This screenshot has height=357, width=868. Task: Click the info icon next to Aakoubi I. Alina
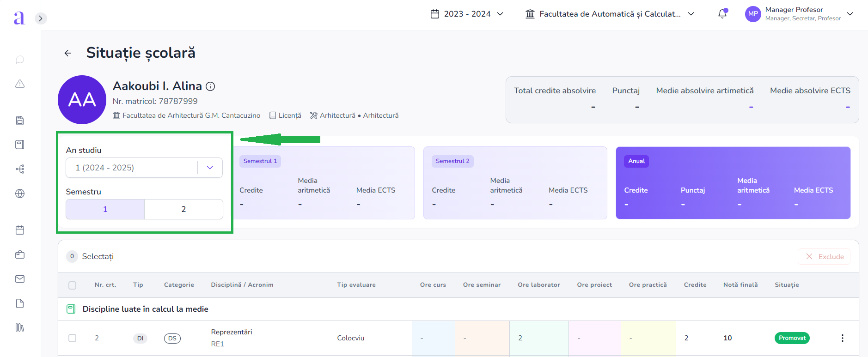click(210, 86)
